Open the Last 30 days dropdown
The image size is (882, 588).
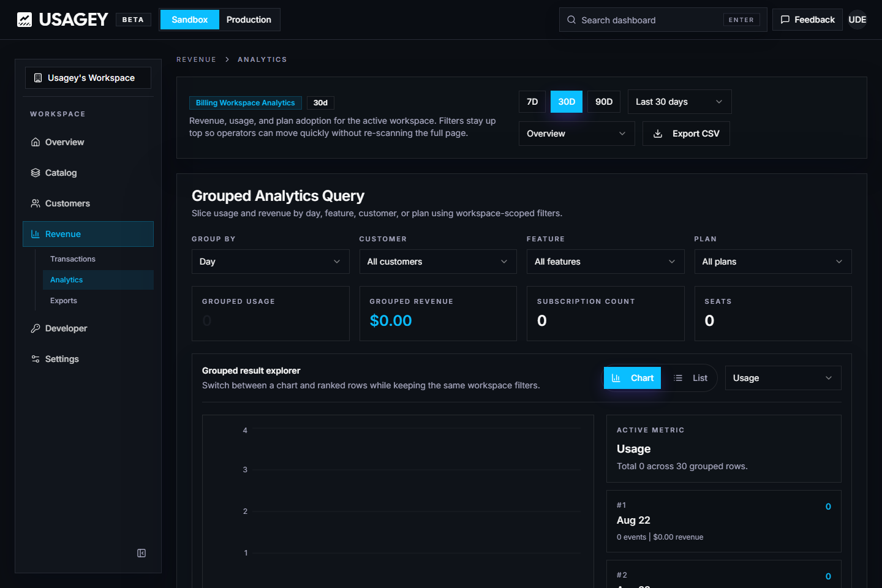pos(679,102)
